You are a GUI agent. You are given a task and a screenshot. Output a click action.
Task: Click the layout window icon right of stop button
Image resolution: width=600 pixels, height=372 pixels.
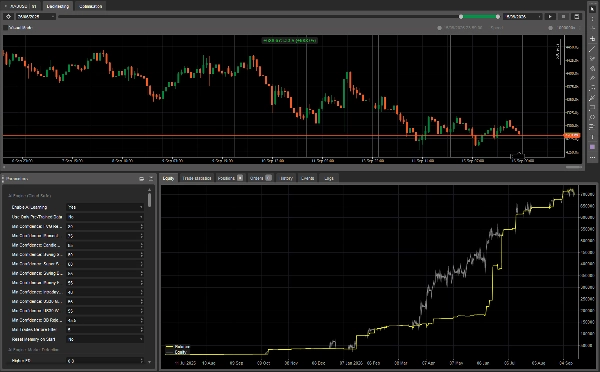576,16
